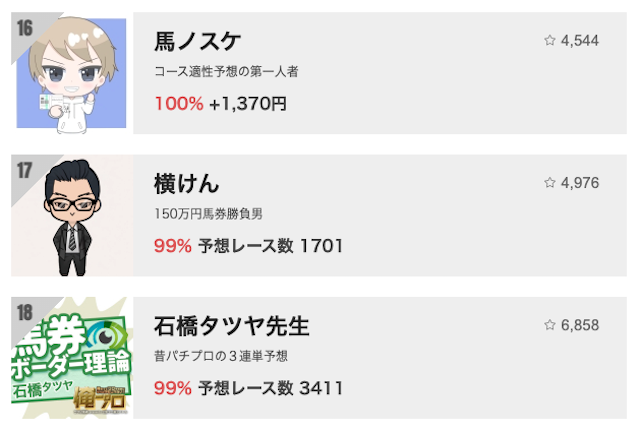Click the rank 18 badge
Viewport: 640px width, 430px height.
click(x=25, y=313)
